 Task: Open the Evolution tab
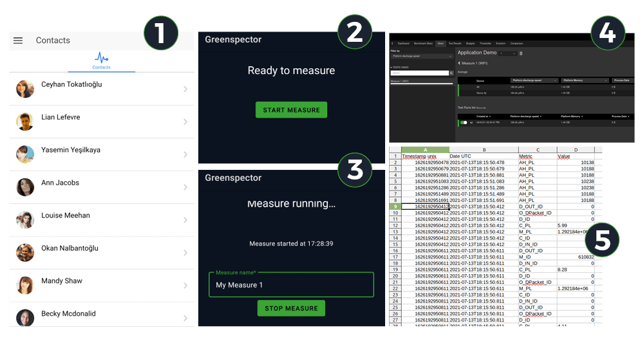pyautogui.click(x=500, y=44)
